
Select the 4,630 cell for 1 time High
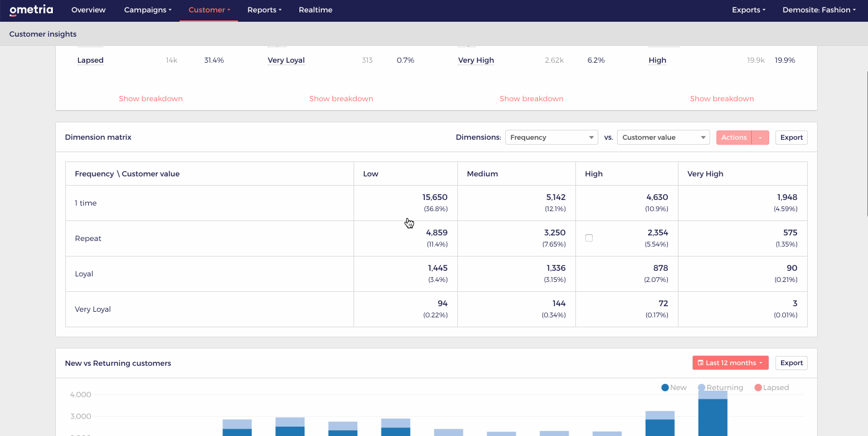tap(627, 203)
